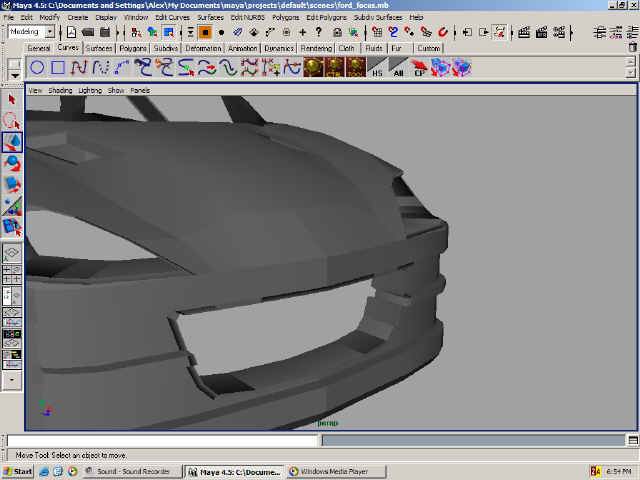Choose the Move tool in toolbox
The width and height of the screenshot is (640, 480).
pos(12,142)
